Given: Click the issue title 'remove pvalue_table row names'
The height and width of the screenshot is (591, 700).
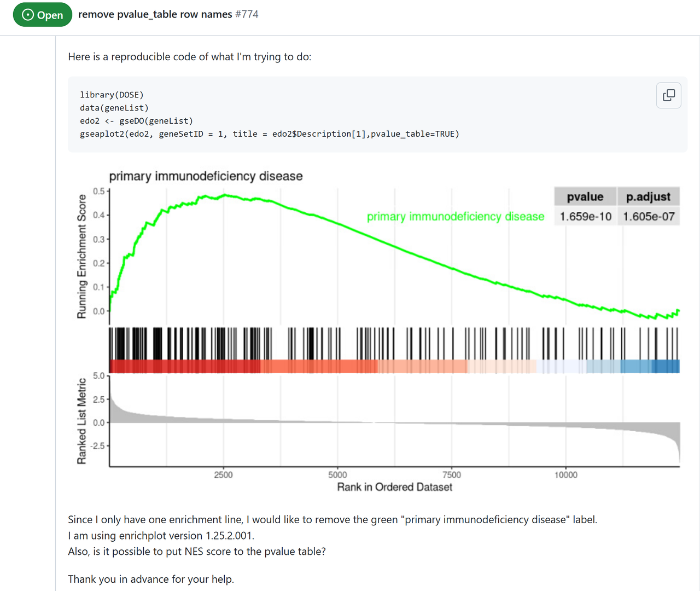Looking at the screenshot, I should coord(155,14).
